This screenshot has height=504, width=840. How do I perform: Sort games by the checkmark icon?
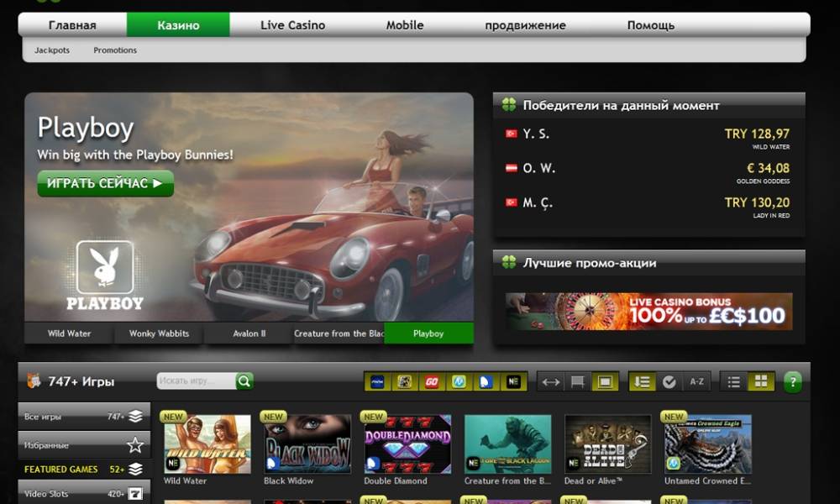coord(669,382)
